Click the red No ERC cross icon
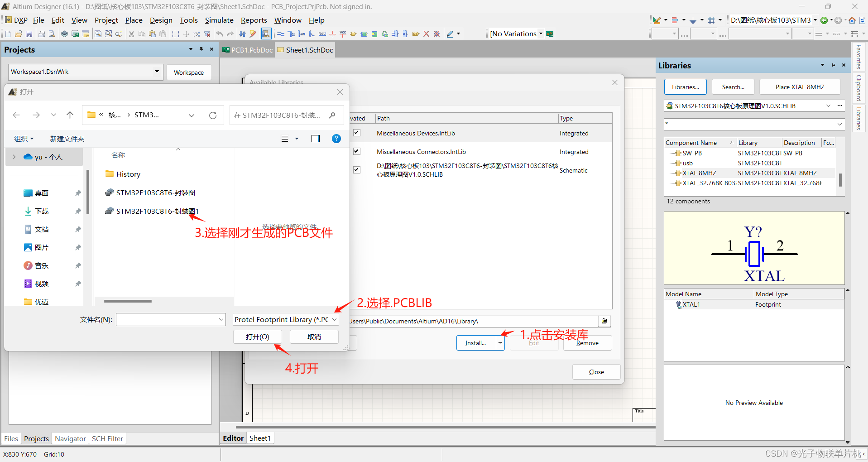The image size is (868, 462). 426,34
